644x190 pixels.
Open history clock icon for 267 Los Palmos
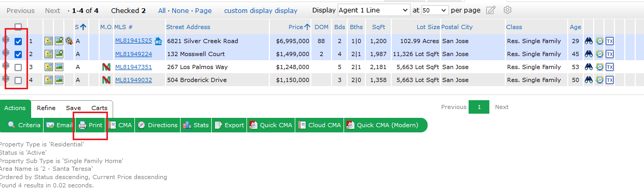[599, 67]
